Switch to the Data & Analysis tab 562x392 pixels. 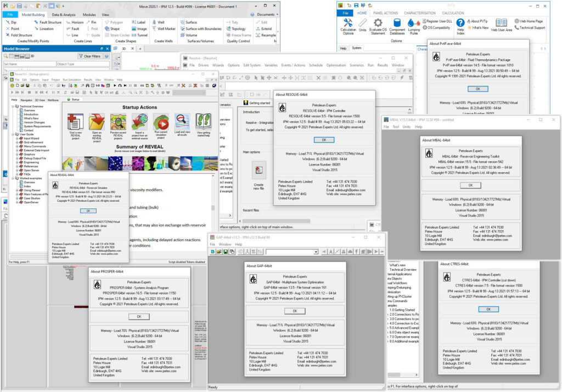64,15
